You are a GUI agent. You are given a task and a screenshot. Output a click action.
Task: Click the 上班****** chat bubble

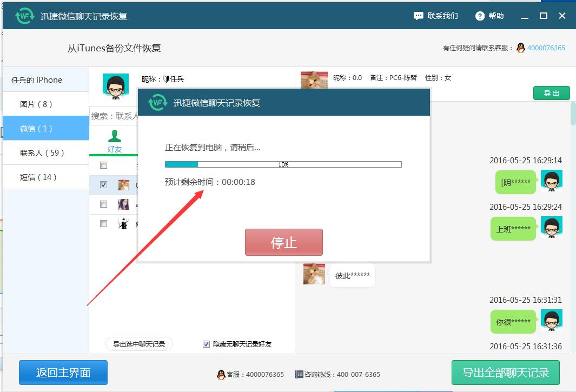click(513, 229)
